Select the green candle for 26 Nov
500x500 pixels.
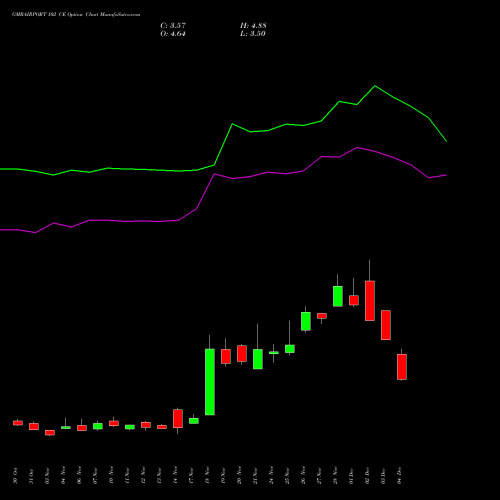pos(306,321)
